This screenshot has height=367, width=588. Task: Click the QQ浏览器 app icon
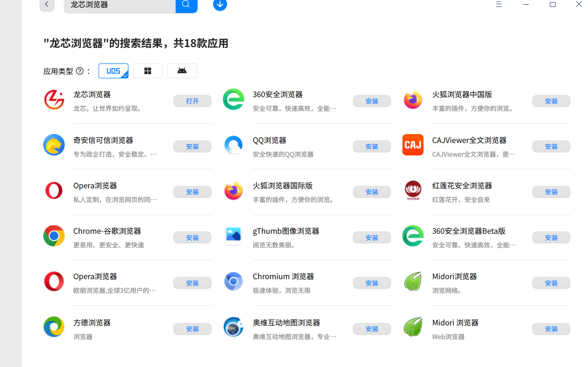(x=234, y=145)
